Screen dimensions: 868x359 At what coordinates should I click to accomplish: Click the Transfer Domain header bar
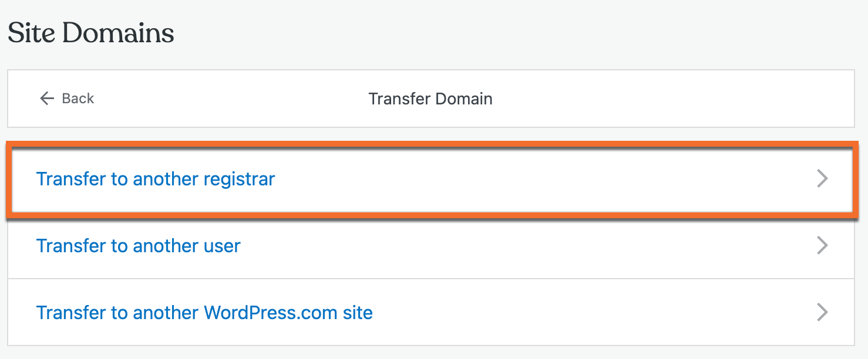[x=430, y=99]
